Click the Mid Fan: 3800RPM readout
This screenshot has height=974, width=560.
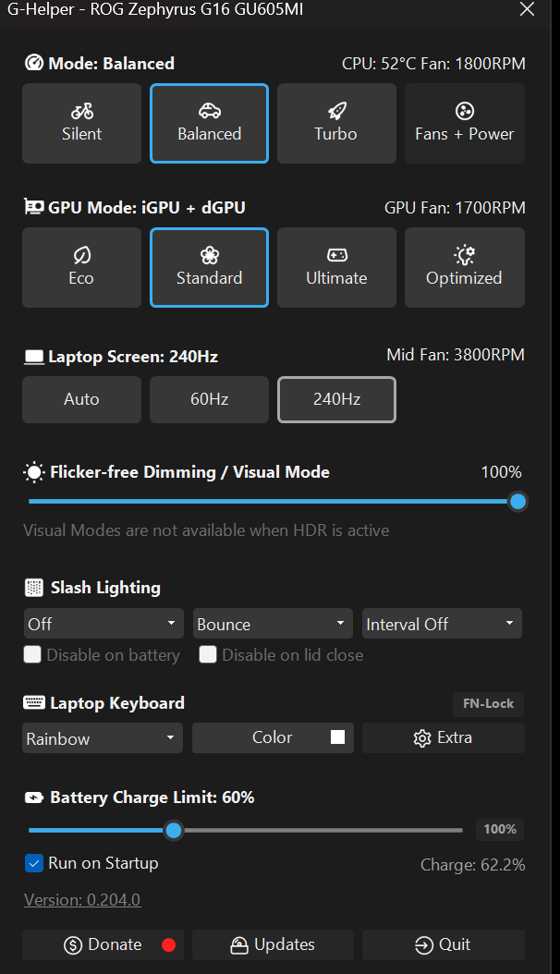click(455, 355)
